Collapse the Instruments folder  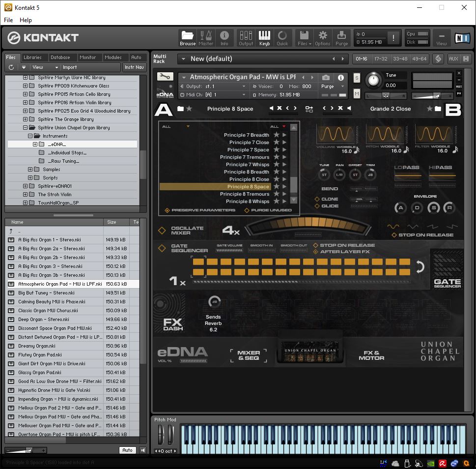pyautogui.click(x=30, y=136)
